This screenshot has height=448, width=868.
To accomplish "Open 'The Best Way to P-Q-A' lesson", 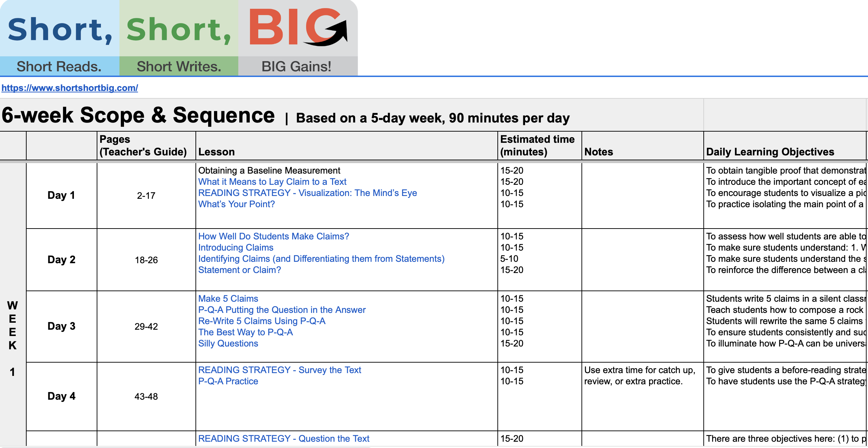I will [245, 332].
